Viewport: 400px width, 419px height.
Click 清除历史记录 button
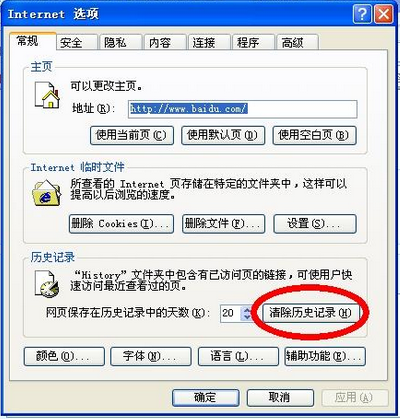pyautogui.click(x=311, y=313)
